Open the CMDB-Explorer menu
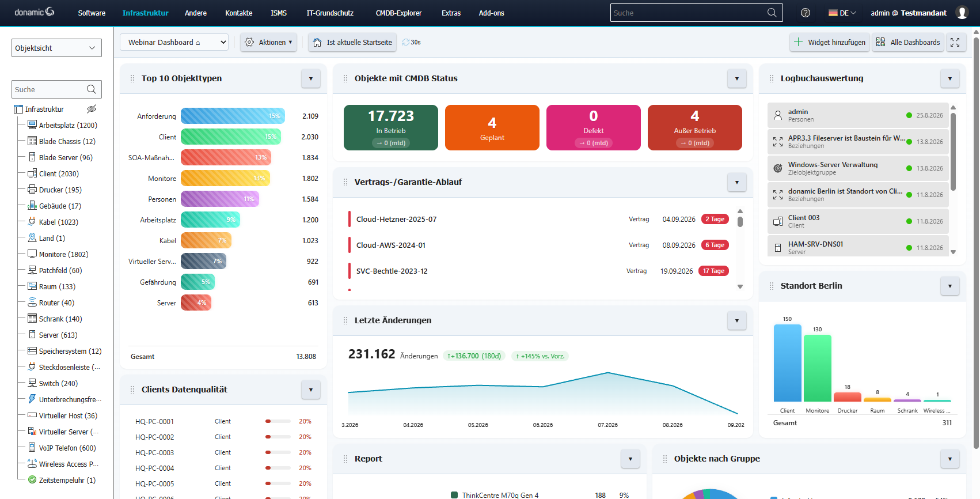The image size is (980, 499). pos(398,13)
